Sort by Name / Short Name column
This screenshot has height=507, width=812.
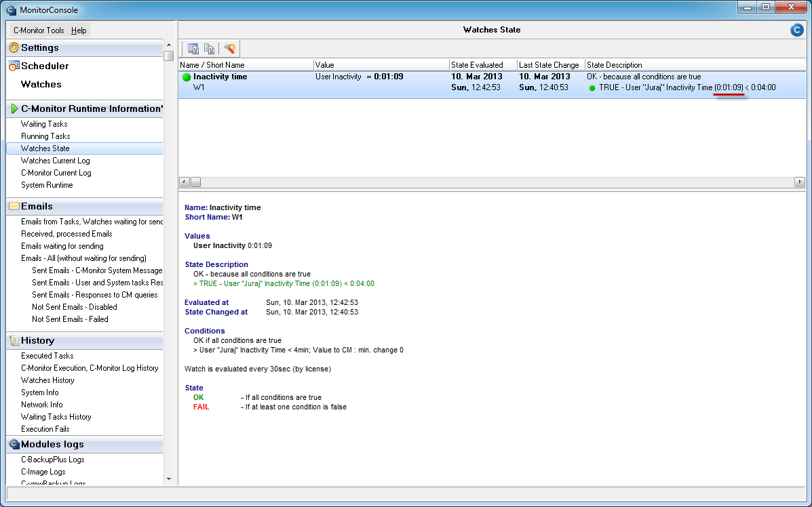pos(246,65)
